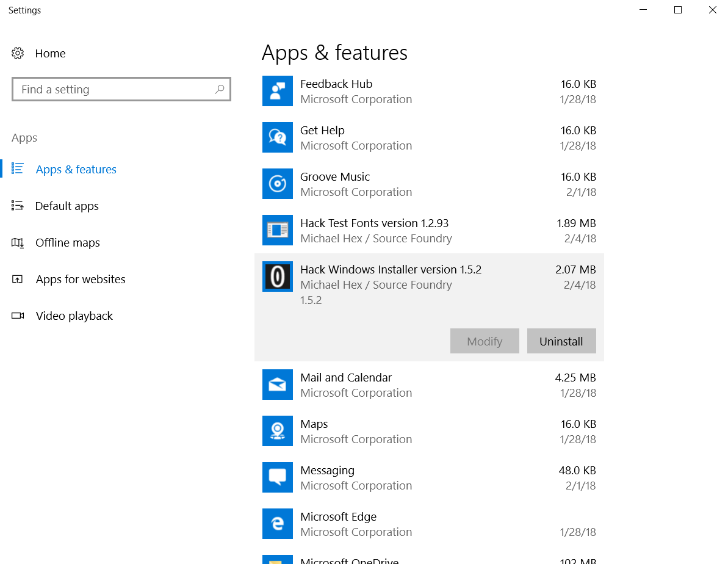Click the Apps for websites icon
The image size is (728, 564).
[18, 279]
